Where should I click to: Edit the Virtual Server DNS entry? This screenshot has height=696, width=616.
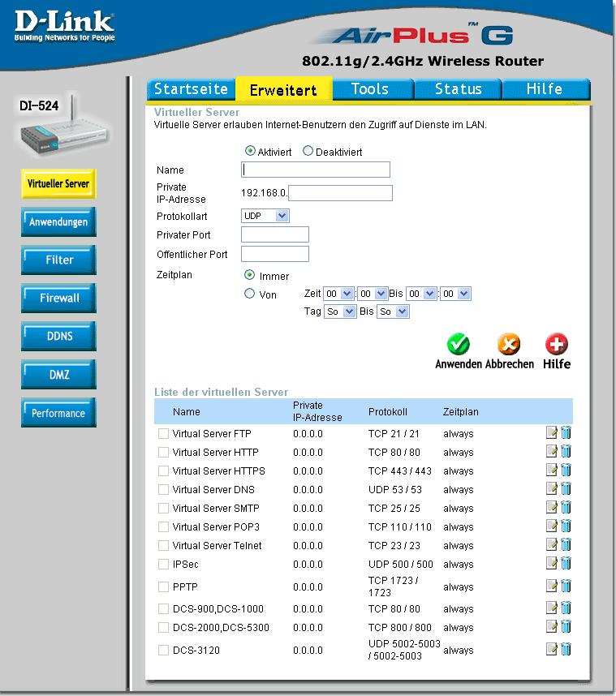tap(551, 488)
